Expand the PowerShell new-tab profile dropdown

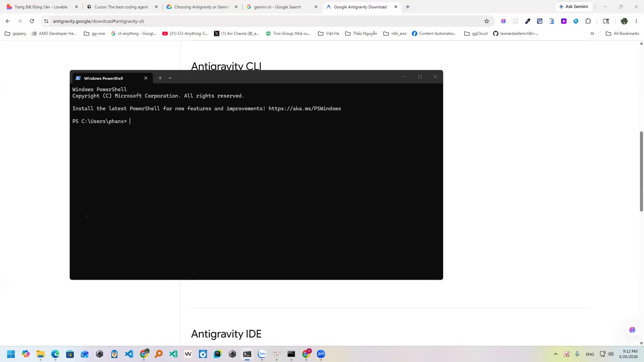(x=170, y=78)
